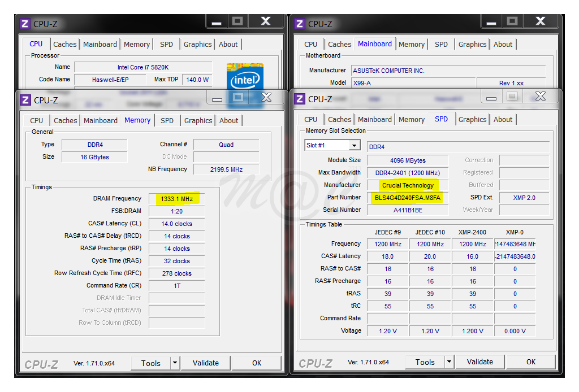Image resolution: width=579 pixels, height=392 pixels.
Task: Open Memory tab in the SPD window
Action: 412,120
